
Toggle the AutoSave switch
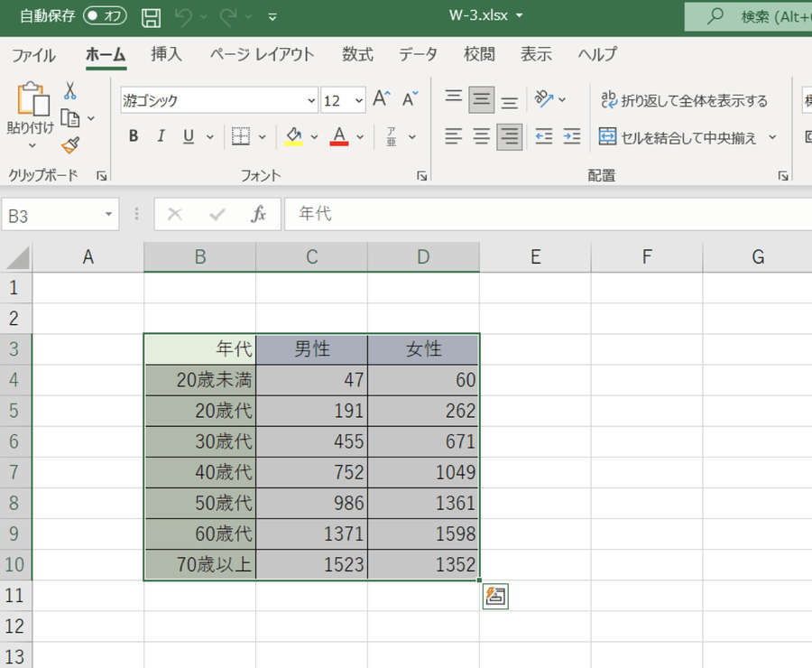coord(105,16)
